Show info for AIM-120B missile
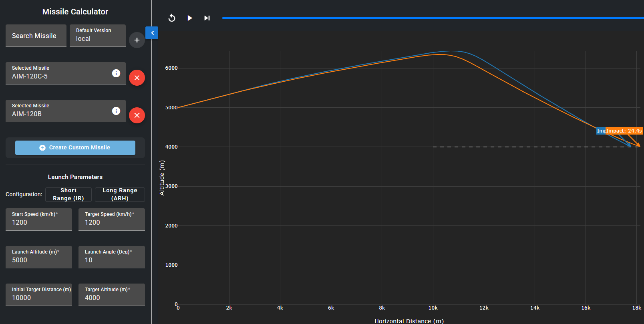Screen dimensions: 644x324 click(116, 111)
